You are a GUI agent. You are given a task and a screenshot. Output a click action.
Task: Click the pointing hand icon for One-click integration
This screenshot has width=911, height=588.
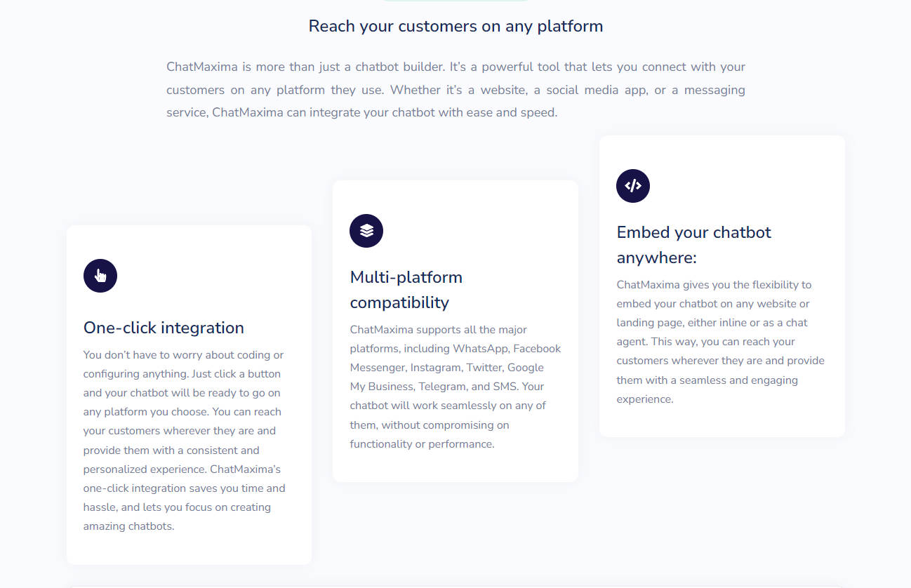[x=100, y=276]
